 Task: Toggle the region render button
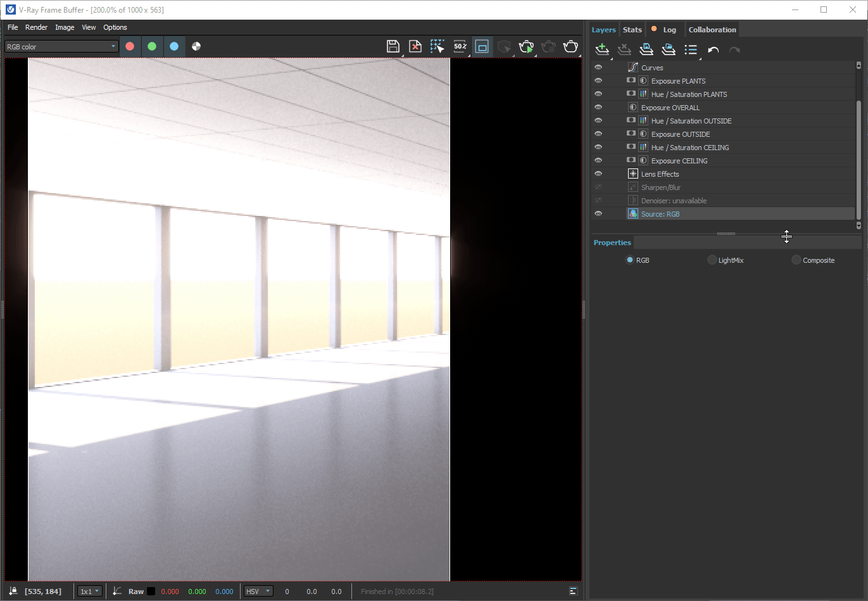click(482, 46)
